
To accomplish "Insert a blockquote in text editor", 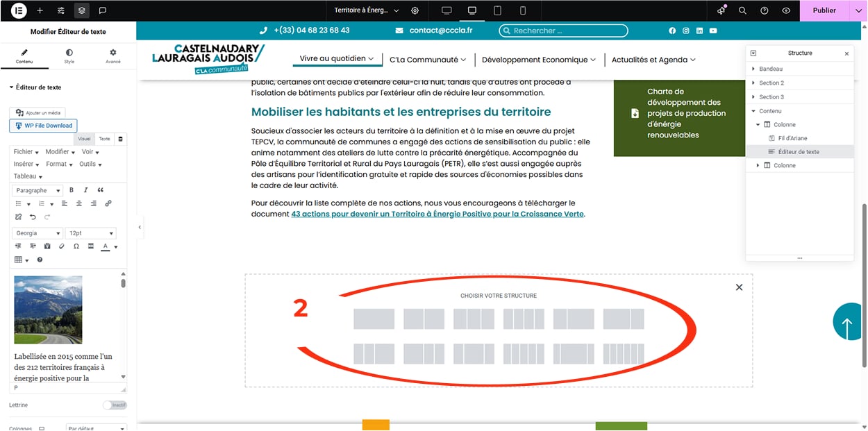I will pyautogui.click(x=101, y=190).
